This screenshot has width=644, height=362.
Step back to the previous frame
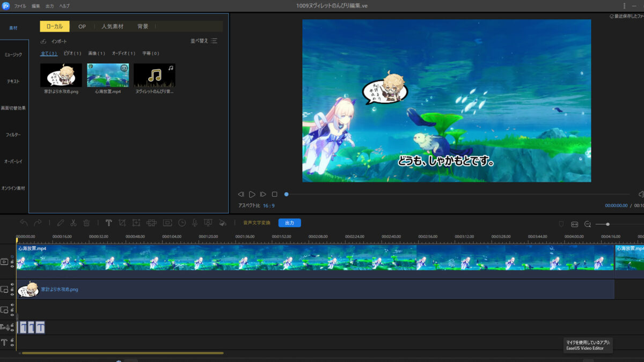pos(241,194)
